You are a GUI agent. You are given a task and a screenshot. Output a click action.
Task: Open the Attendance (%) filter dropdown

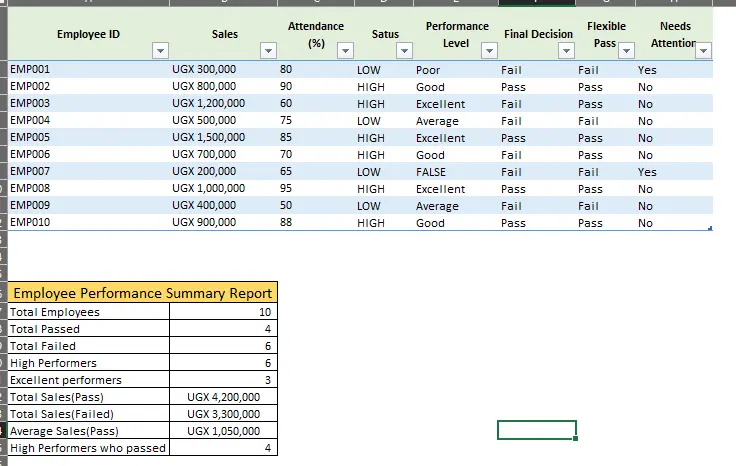[x=345, y=50]
